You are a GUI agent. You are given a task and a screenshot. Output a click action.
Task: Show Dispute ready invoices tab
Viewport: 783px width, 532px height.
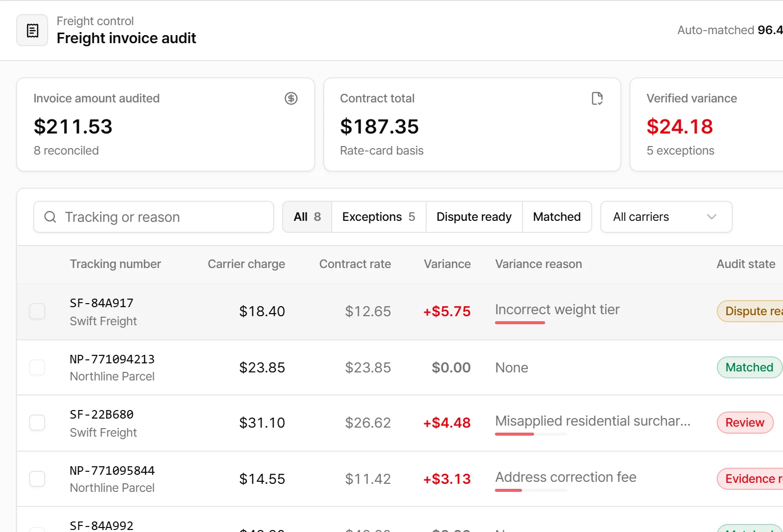tap(474, 217)
